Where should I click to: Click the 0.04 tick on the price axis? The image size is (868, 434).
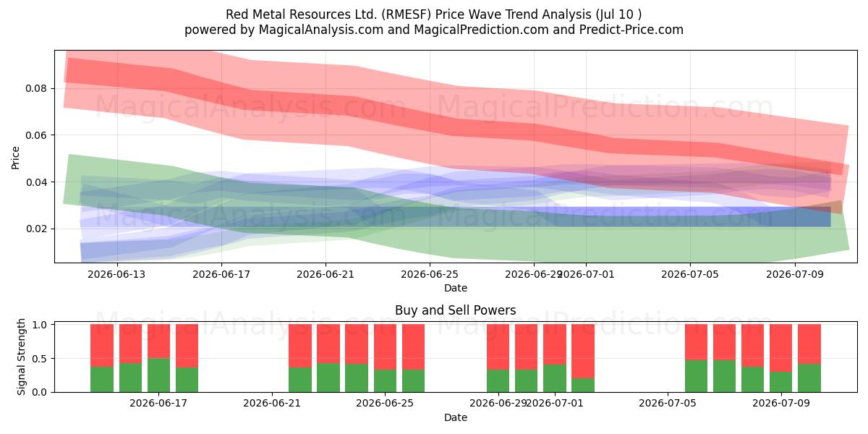click(37, 182)
